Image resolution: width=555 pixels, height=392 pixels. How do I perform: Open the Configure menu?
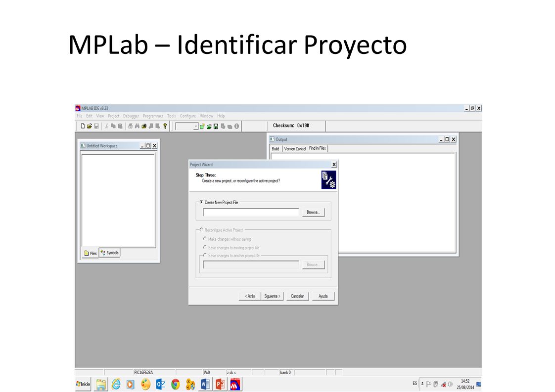[188, 116]
